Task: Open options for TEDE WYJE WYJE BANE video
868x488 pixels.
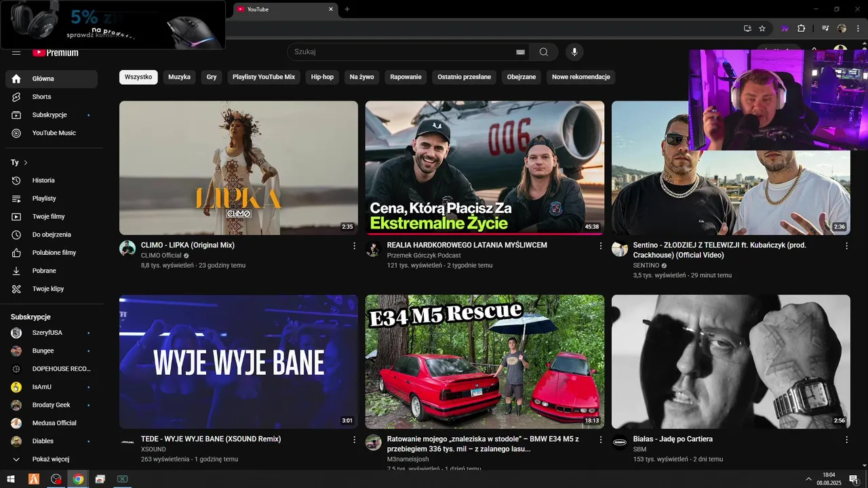Action: point(354,440)
